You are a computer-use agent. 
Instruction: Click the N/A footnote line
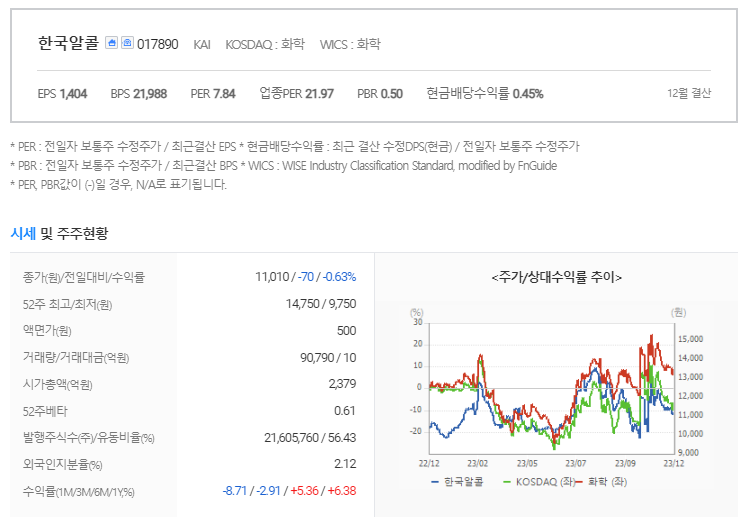tap(118, 184)
